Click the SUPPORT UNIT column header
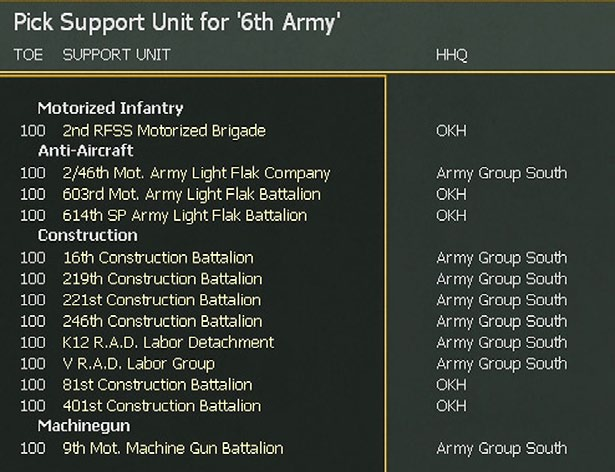The image size is (615, 472). 116,53
